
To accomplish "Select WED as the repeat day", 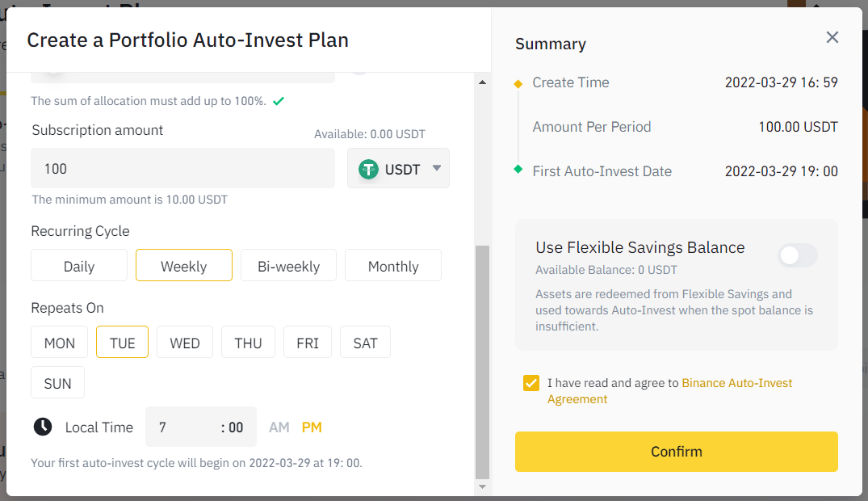I will point(184,343).
